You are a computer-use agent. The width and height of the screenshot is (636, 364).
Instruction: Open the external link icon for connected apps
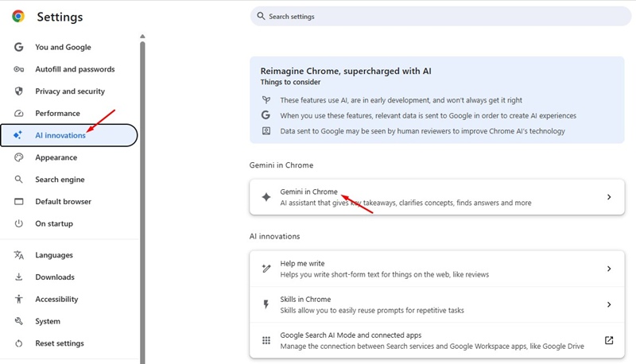point(609,340)
